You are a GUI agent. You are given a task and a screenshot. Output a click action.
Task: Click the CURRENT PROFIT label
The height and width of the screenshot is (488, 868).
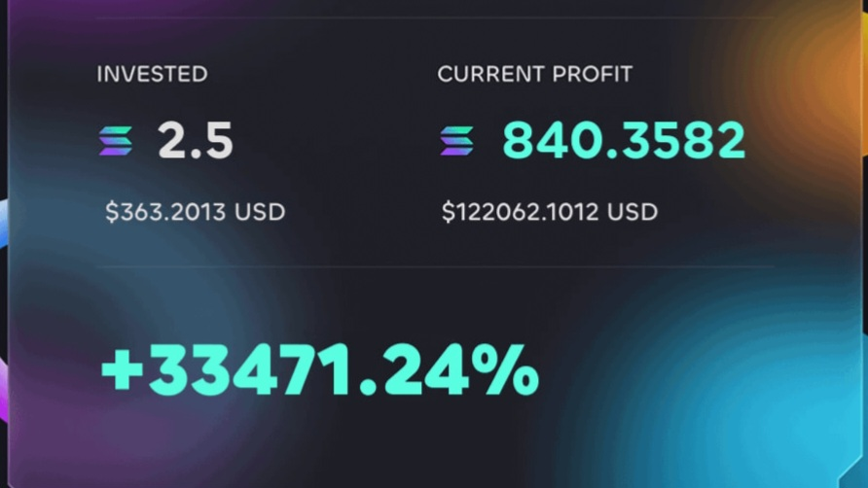coord(534,74)
